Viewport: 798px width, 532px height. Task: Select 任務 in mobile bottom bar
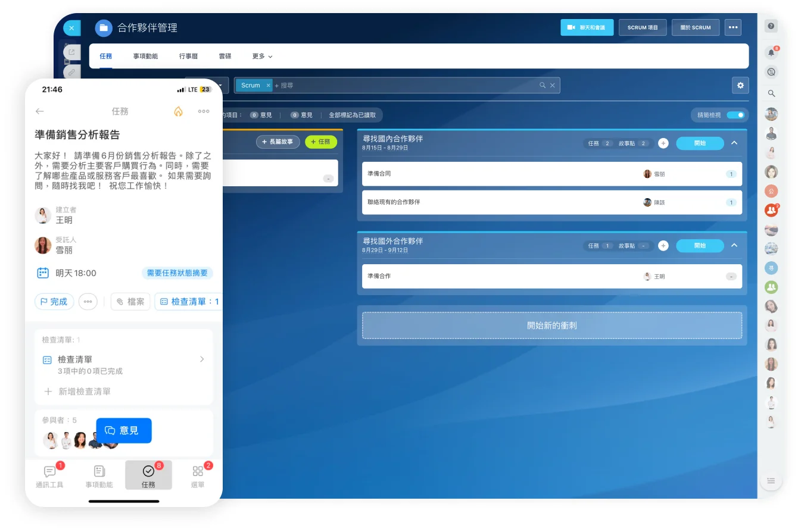[148, 475]
